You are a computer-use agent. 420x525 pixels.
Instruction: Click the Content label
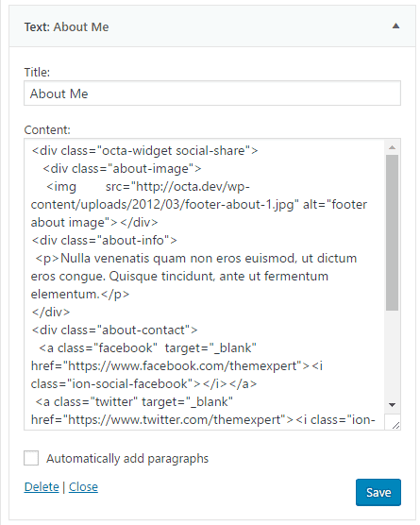47,129
